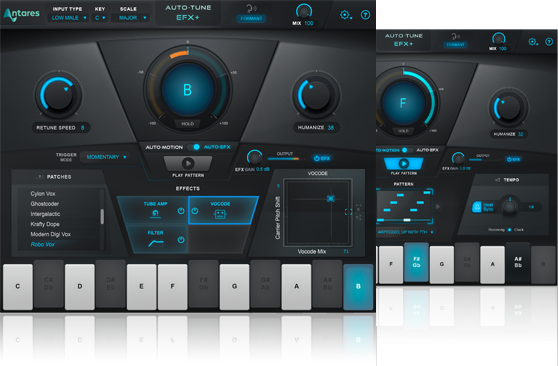Click the E key in left keyboard

click(x=141, y=286)
